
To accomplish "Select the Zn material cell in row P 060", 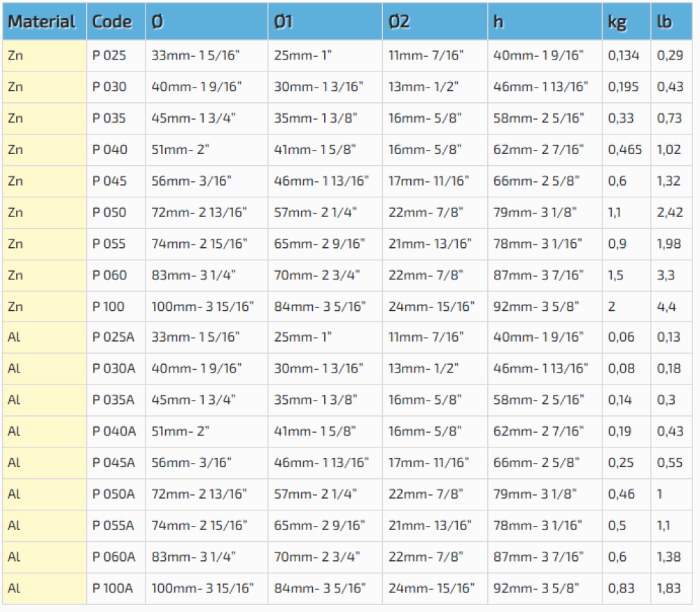I will pos(15,274).
